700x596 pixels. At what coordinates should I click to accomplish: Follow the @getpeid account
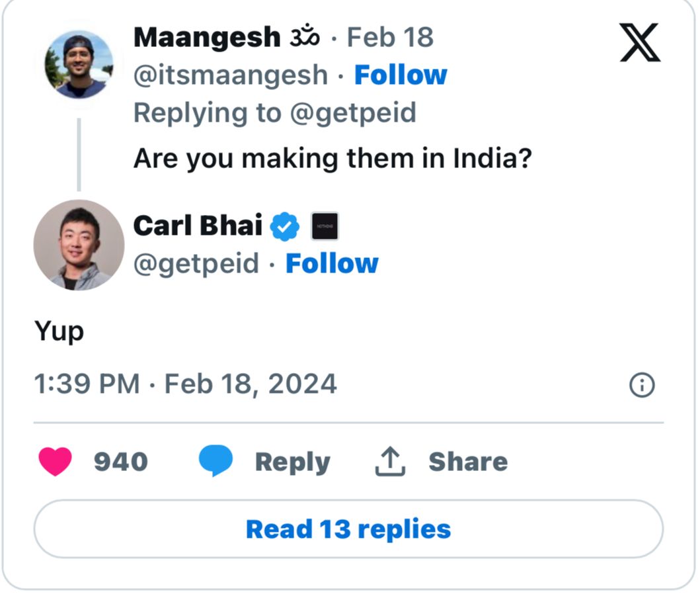pos(331,263)
